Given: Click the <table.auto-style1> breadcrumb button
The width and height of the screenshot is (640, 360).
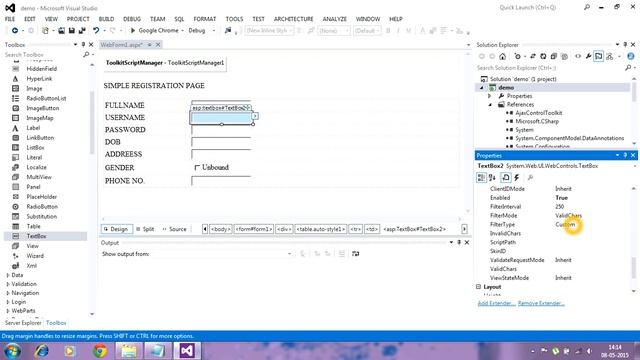Looking at the screenshot, I should tap(321, 229).
